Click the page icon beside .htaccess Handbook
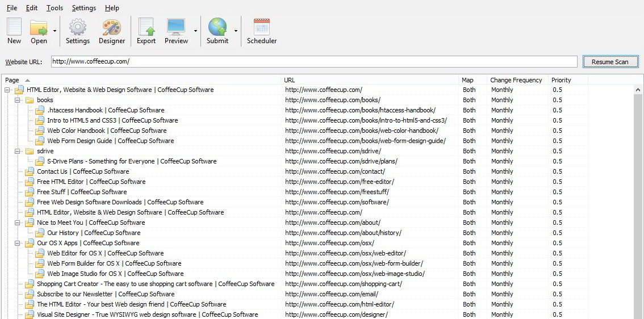This screenshot has width=644, height=319. click(39, 111)
